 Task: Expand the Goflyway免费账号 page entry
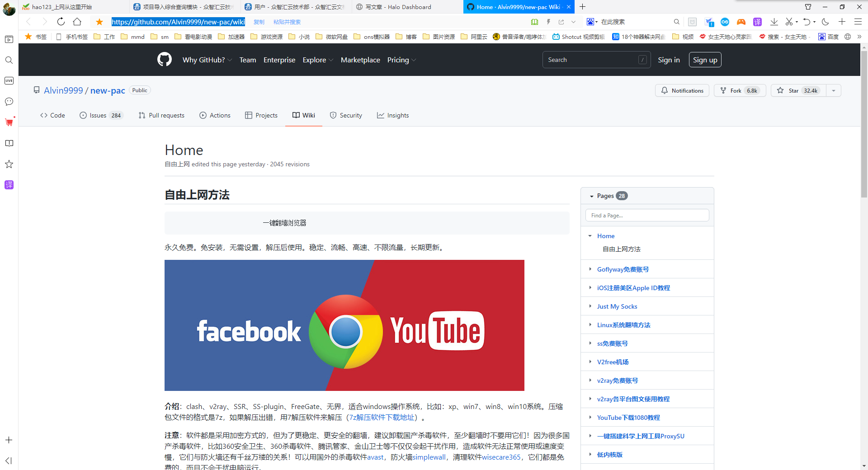click(x=590, y=269)
